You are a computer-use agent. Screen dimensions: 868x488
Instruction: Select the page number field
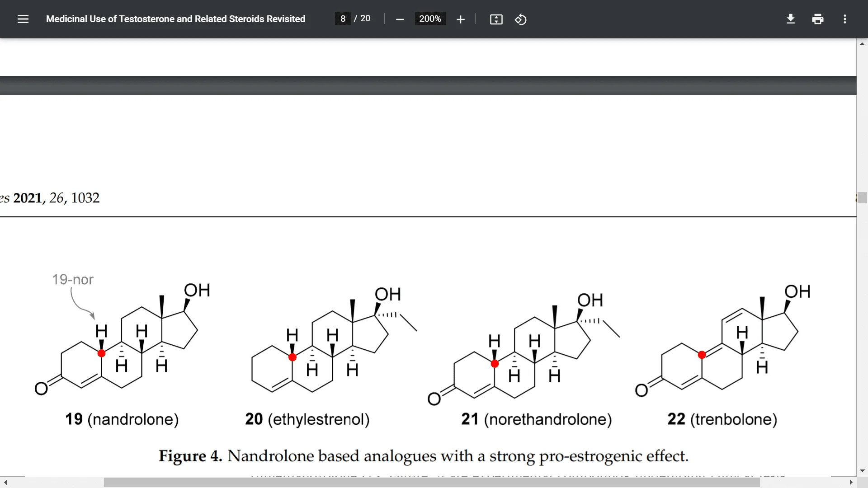point(343,19)
